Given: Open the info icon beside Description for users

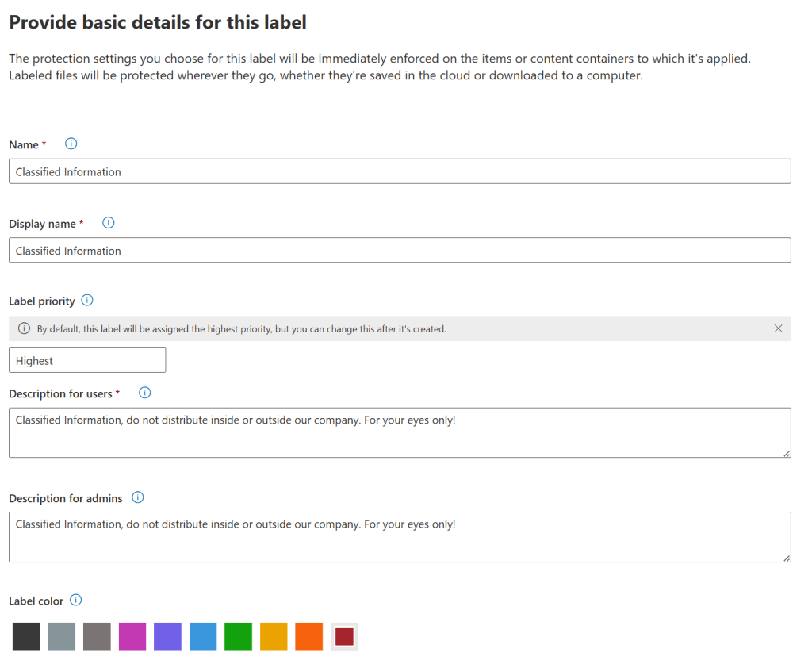Looking at the screenshot, I should tap(144, 393).
